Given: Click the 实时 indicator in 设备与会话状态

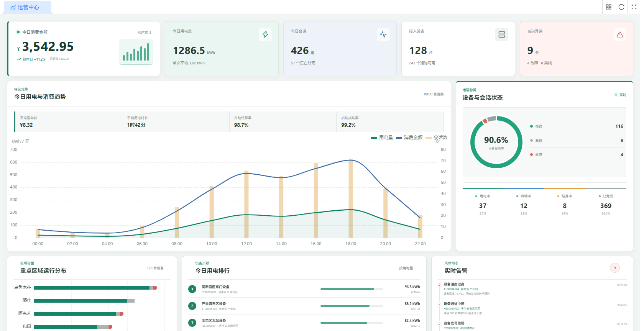Looking at the screenshot, I should coord(621,95).
